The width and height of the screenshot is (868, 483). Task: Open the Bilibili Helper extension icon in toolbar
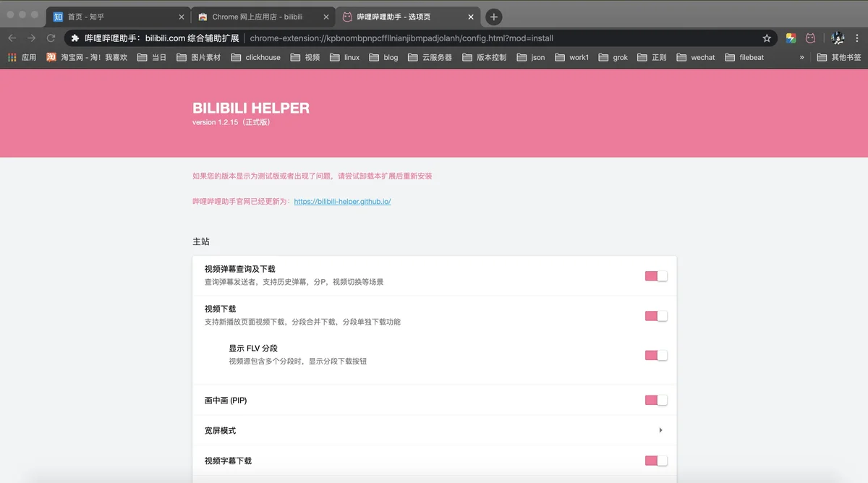(811, 38)
